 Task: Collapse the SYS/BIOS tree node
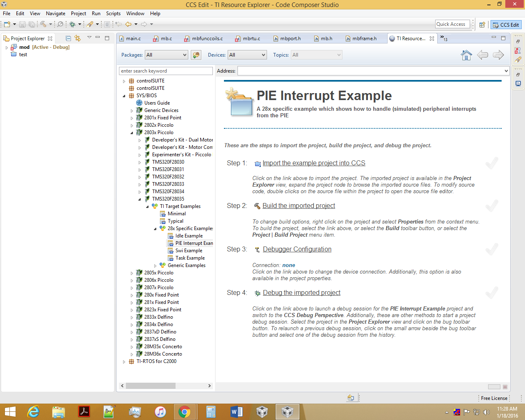tap(124, 96)
